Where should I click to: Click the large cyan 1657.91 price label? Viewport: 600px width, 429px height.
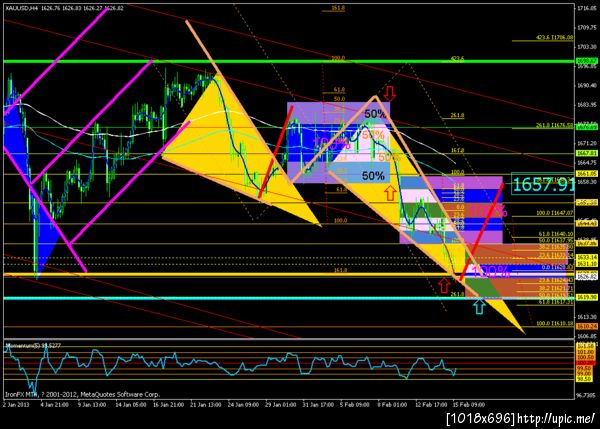[x=543, y=184]
